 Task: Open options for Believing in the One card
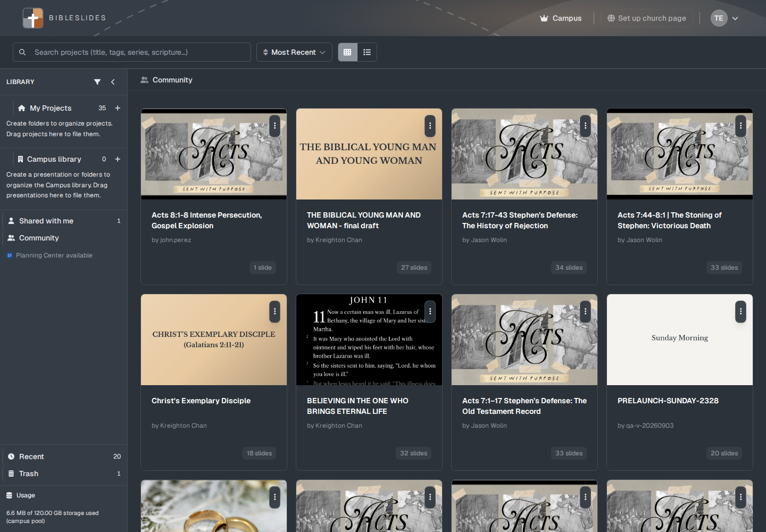tap(430, 312)
